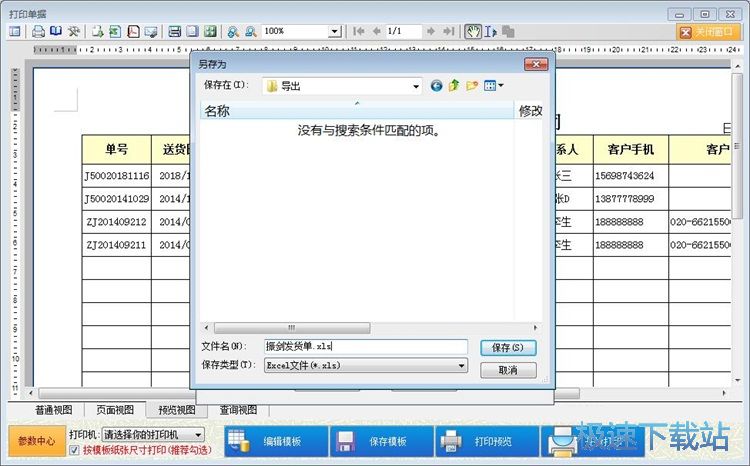The image size is (750, 466).
Task: Open the 保存在 folder dropdown
Action: tap(416, 87)
